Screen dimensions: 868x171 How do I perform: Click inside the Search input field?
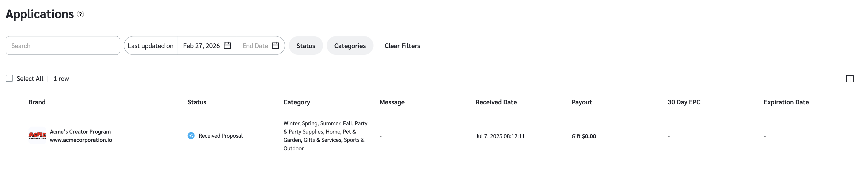coord(63,45)
